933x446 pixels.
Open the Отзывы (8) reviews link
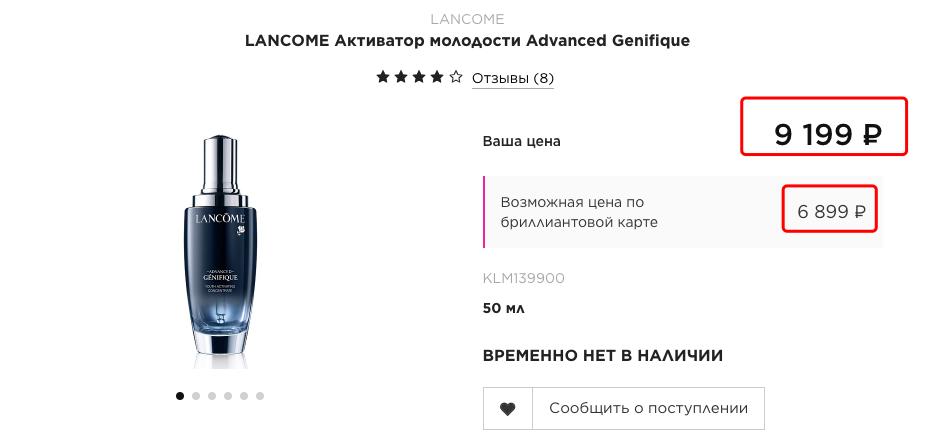(x=512, y=78)
